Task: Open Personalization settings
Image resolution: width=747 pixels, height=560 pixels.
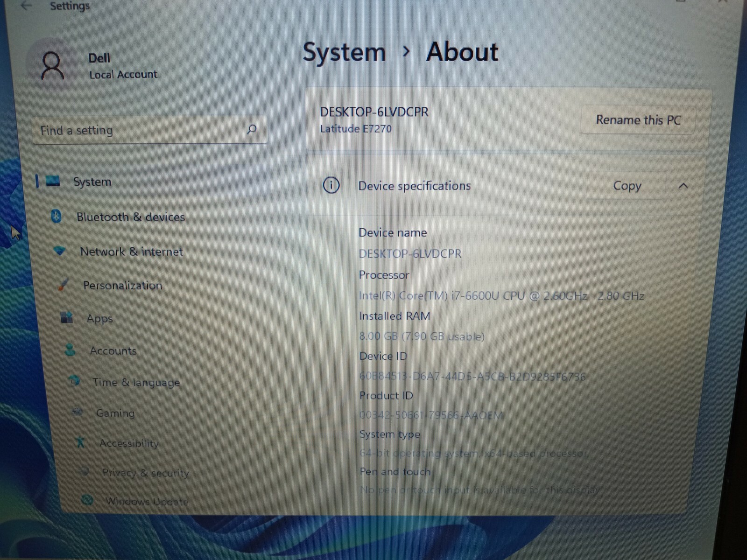Action: coord(123,285)
